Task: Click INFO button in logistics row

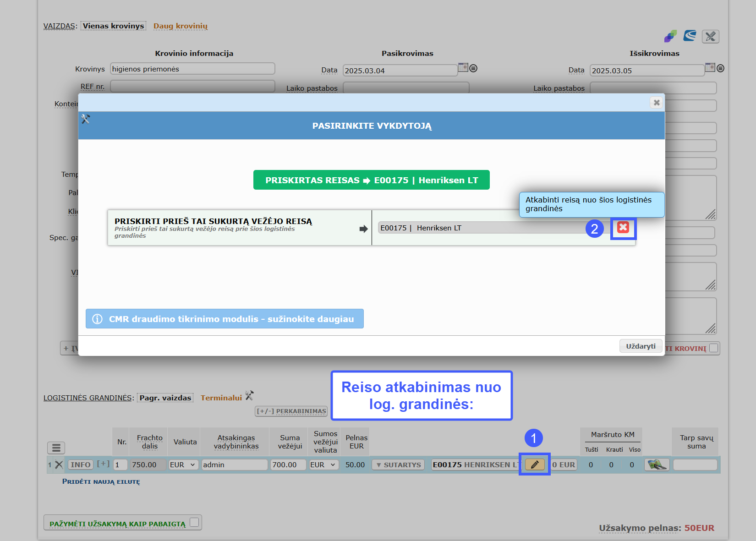Action: click(81, 464)
